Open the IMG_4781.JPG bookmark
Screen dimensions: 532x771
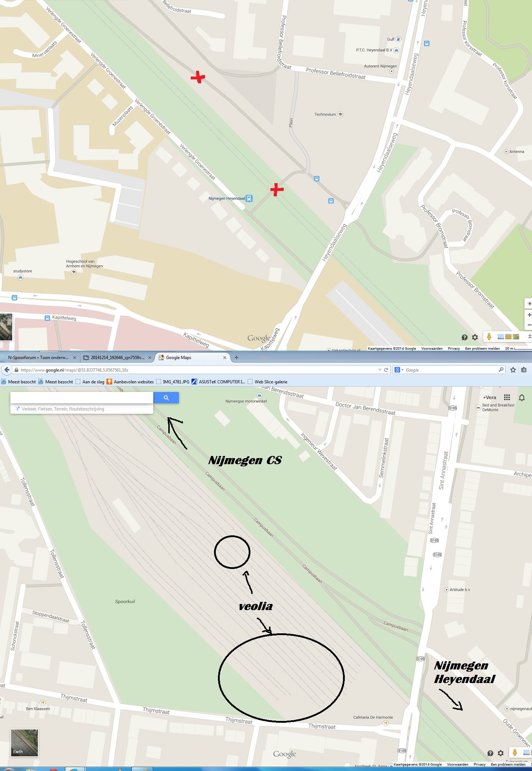[x=173, y=382]
